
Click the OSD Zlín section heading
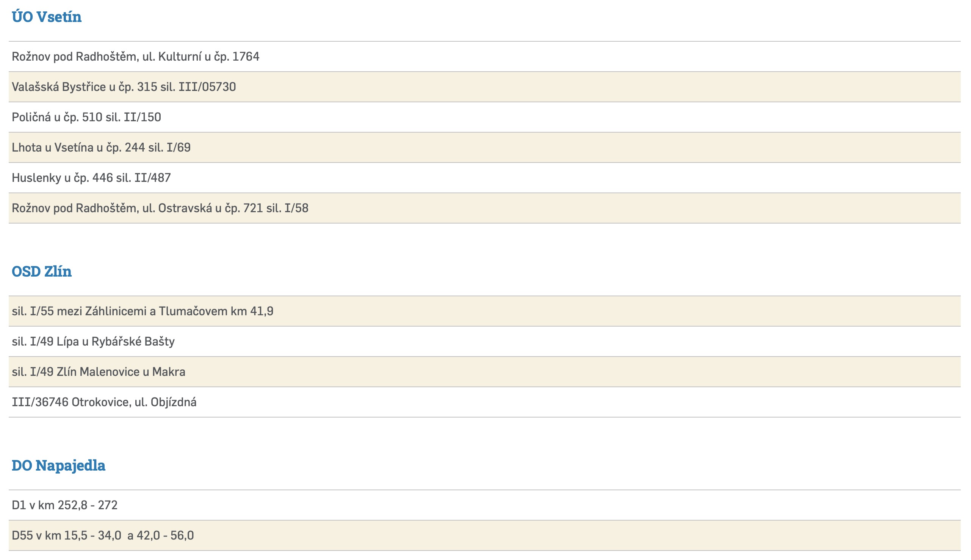42,272
